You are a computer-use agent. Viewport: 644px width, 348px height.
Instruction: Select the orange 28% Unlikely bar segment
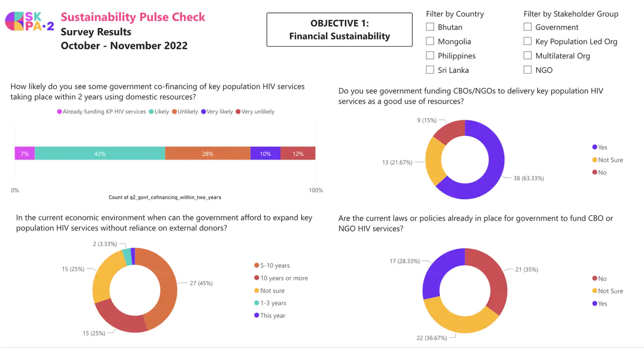click(208, 154)
